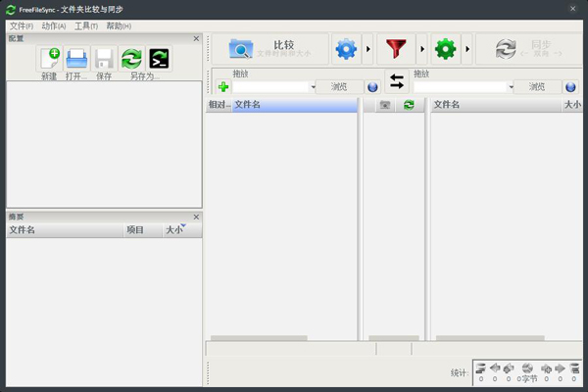The width and height of the screenshot is (588, 392).
Task: Expand arrow beside comparison settings gear
Action: pyautogui.click(x=367, y=49)
